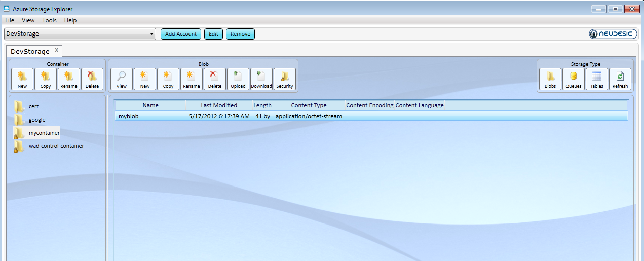This screenshot has height=261, width=644.
Task: Rename the selected container
Action: pyautogui.click(x=69, y=79)
